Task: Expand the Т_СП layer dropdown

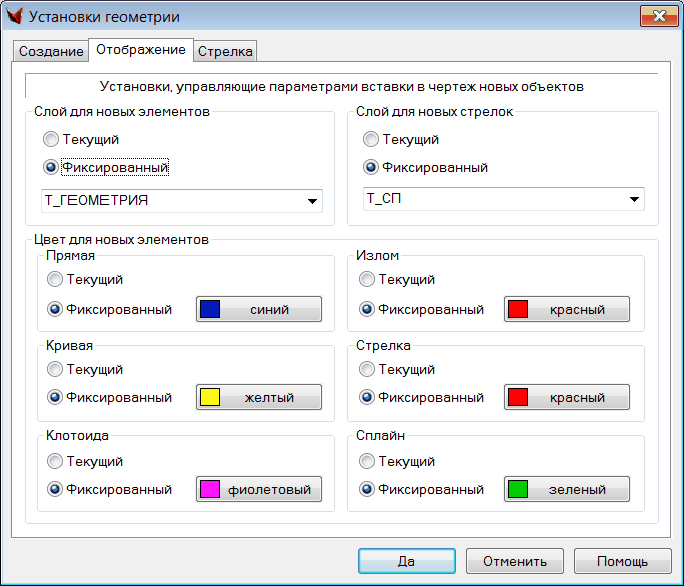Action: point(635,200)
